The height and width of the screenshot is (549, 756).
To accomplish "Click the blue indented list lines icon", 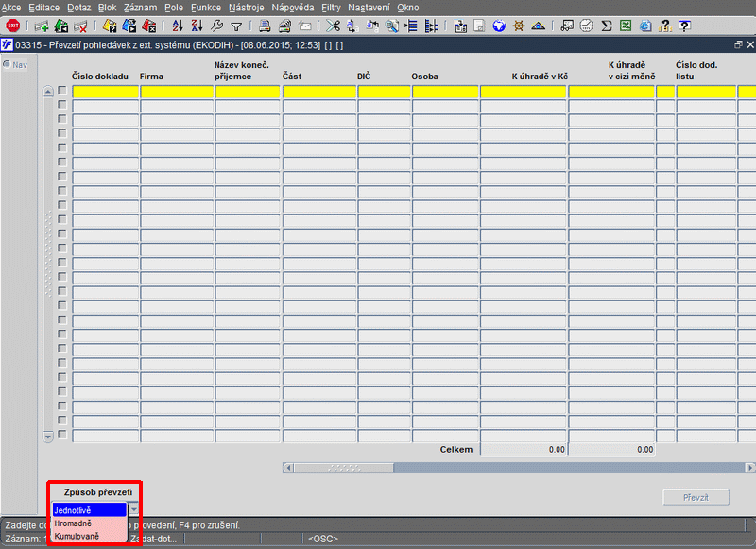I will click(411, 26).
